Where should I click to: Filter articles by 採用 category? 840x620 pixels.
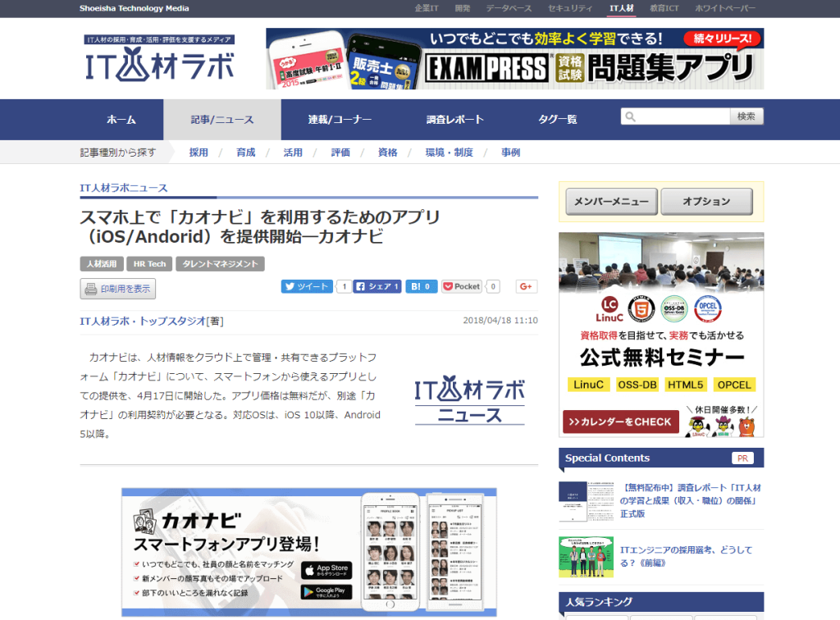199,153
